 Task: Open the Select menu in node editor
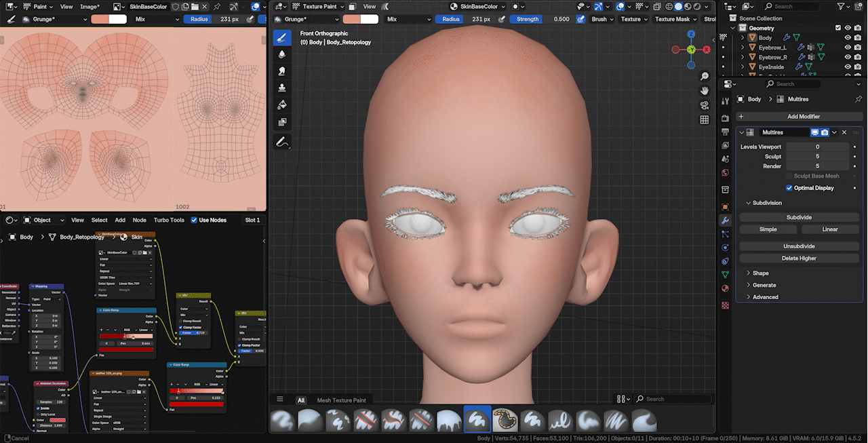click(x=100, y=220)
